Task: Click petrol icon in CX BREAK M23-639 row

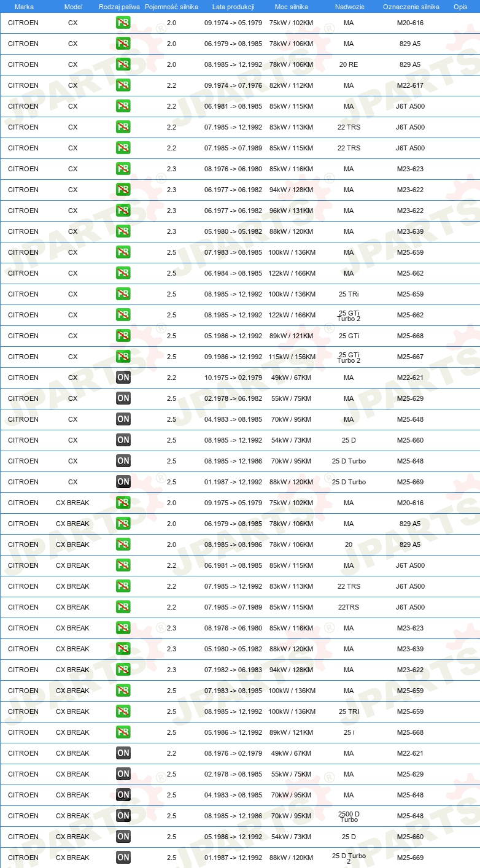Action: click(x=123, y=649)
